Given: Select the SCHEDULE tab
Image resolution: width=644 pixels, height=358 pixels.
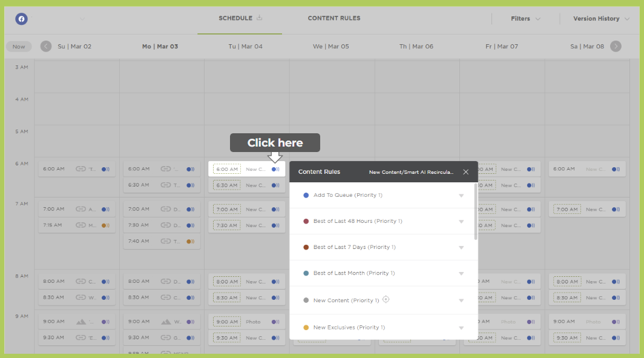Looking at the screenshot, I should pos(235,18).
